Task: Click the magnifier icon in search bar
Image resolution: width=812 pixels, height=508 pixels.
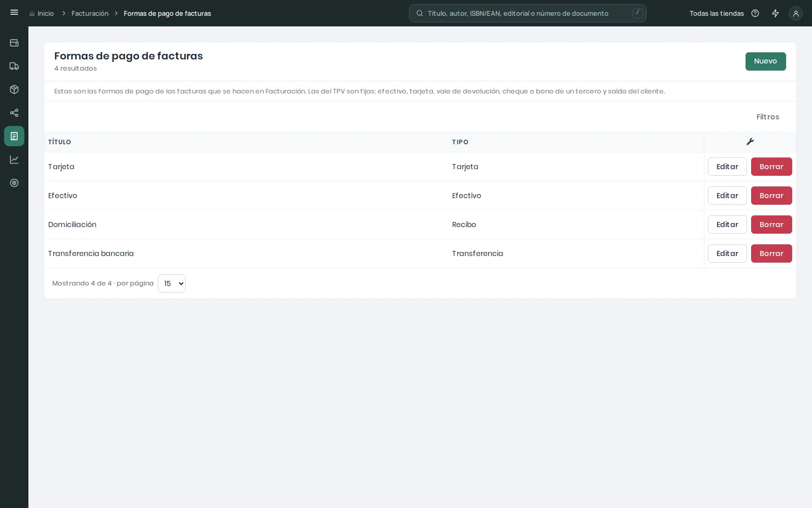Action: click(x=420, y=13)
